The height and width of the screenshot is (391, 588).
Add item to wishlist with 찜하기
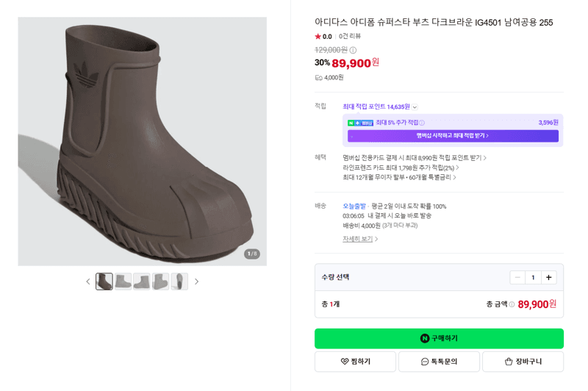click(x=355, y=362)
